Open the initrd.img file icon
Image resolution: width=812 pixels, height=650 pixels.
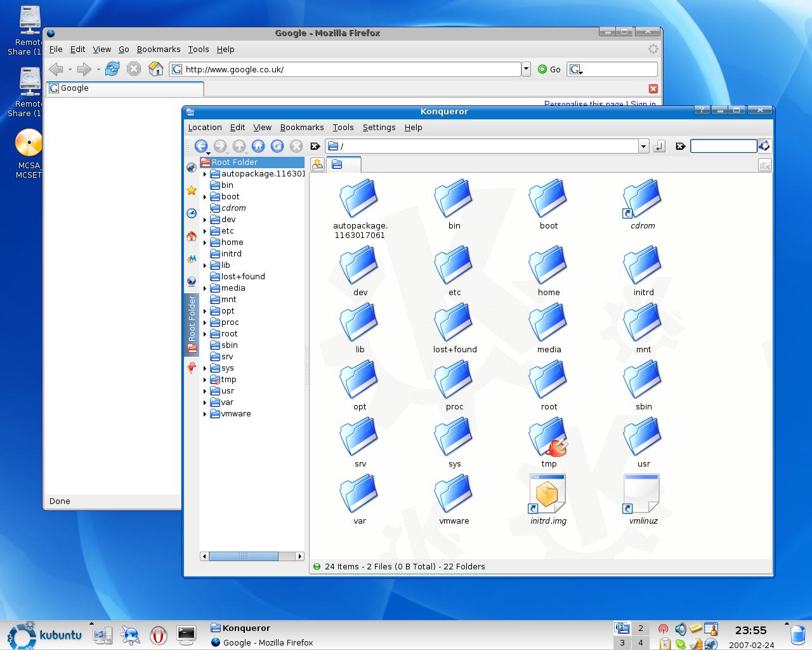[x=547, y=494]
